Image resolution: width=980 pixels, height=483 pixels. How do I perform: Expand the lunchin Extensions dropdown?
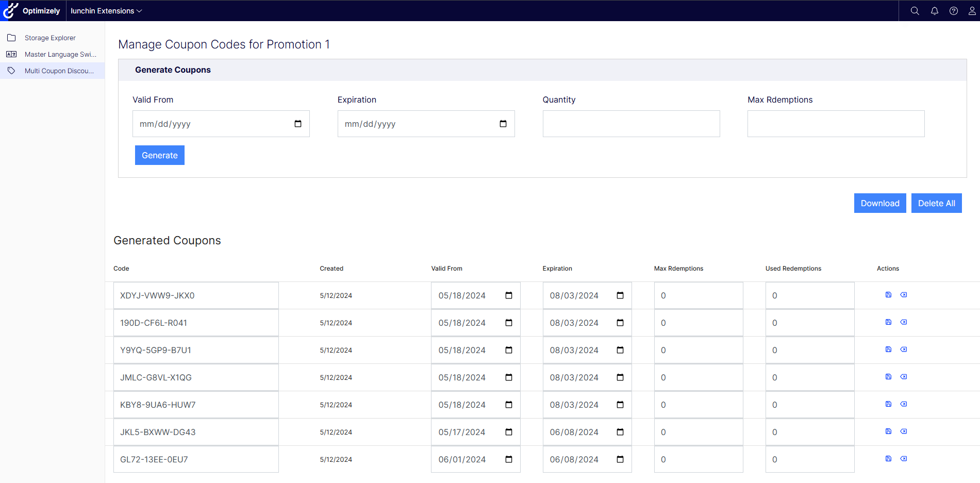(x=106, y=11)
